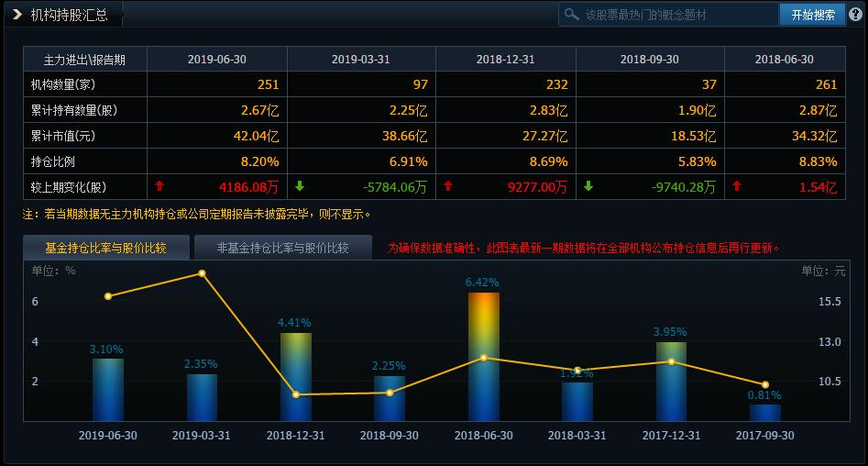Focus the concept topic search field

tap(668, 15)
